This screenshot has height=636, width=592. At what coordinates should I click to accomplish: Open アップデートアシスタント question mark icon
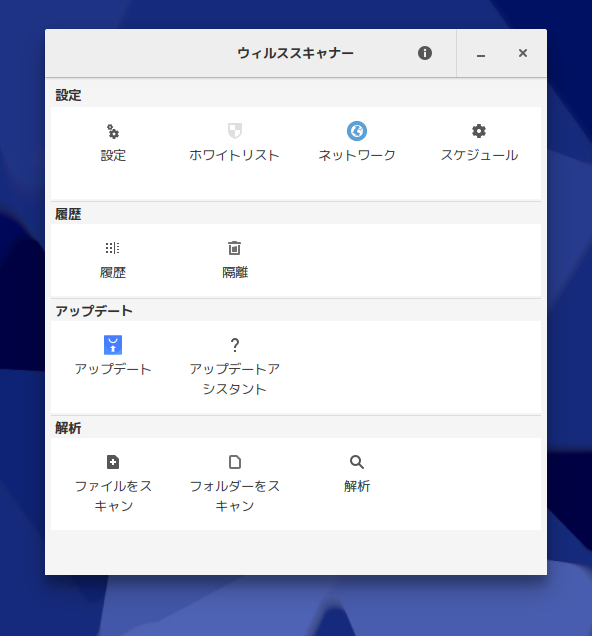[x=235, y=345]
